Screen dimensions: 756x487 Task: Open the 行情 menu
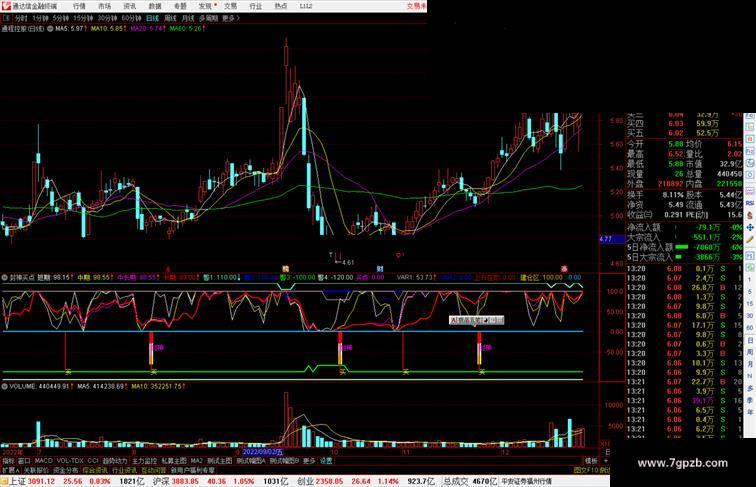point(79,6)
